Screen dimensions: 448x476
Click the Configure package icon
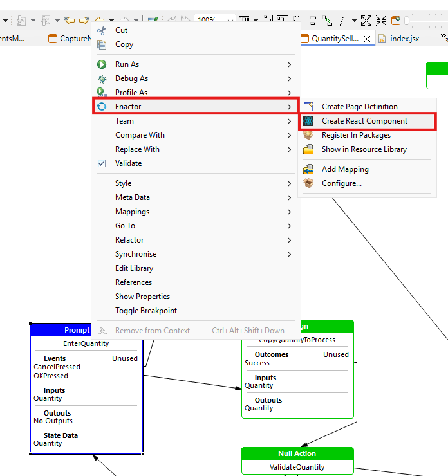[308, 183]
